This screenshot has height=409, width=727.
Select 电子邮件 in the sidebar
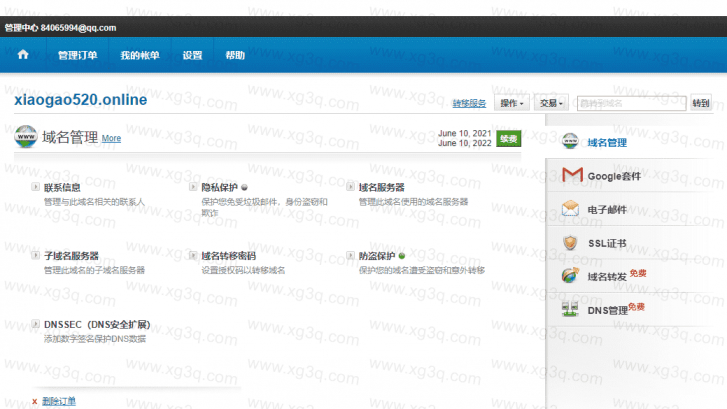[607, 210]
